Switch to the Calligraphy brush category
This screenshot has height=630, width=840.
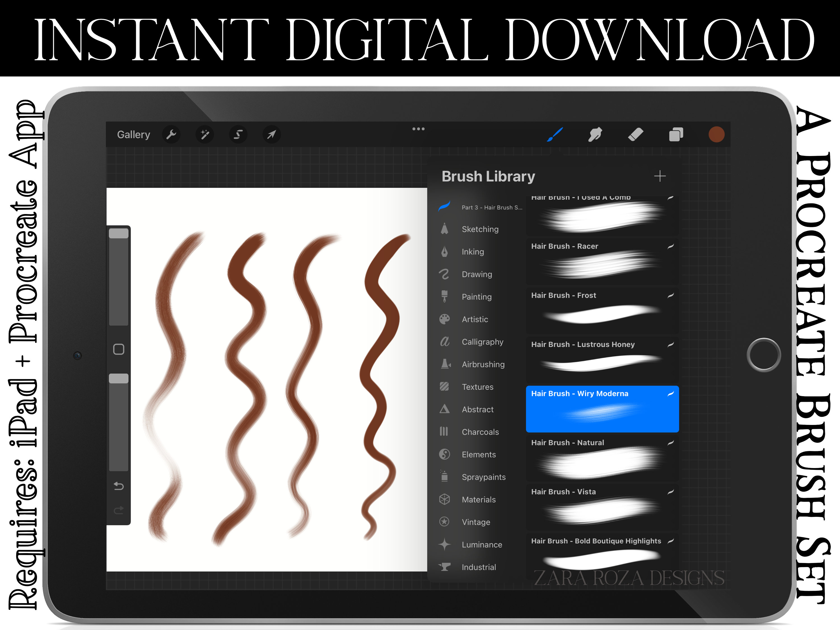pos(482,341)
